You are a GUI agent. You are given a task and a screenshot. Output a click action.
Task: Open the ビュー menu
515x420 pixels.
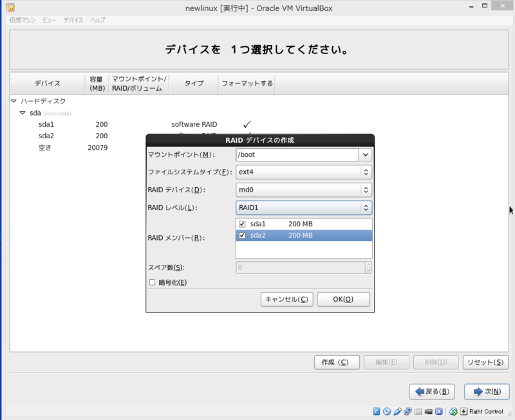point(49,21)
